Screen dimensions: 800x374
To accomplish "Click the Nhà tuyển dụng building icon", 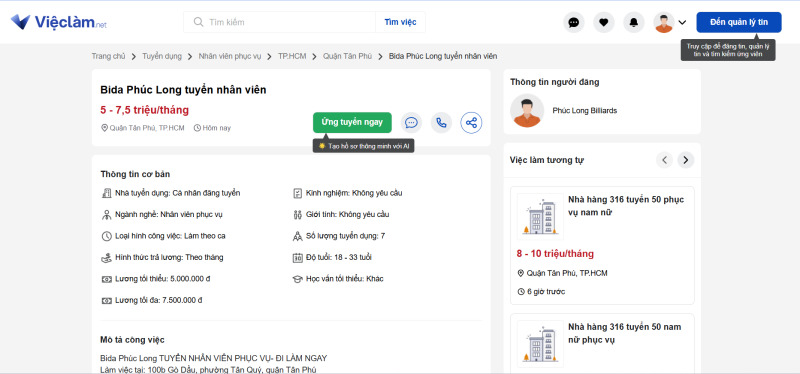I will click(x=106, y=193).
